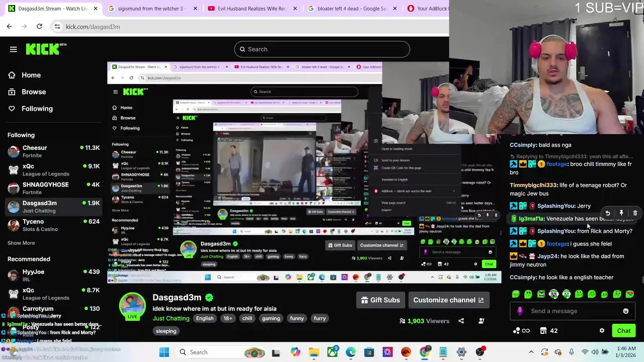Reload the kick.com page
Screen dimensions: 644x362
pyautogui.click(x=39, y=26)
